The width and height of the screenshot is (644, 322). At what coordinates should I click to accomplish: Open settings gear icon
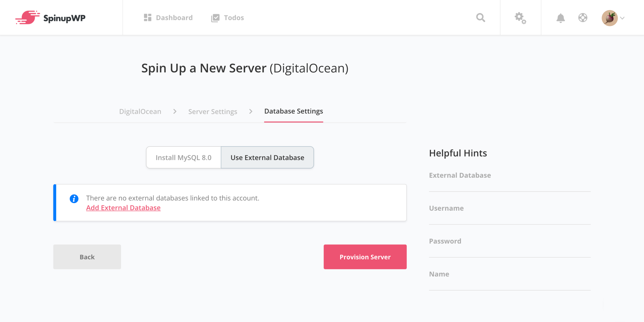click(x=520, y=18)
